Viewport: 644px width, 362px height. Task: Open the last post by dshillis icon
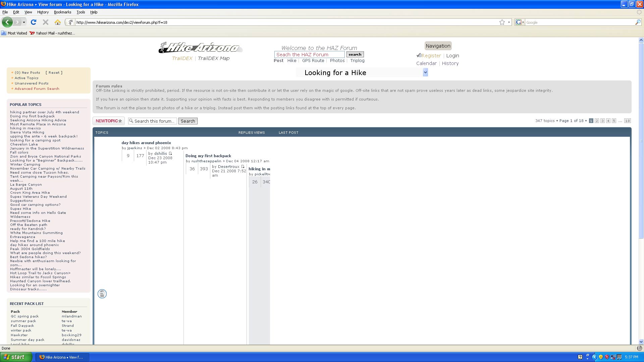pos(170,154)
